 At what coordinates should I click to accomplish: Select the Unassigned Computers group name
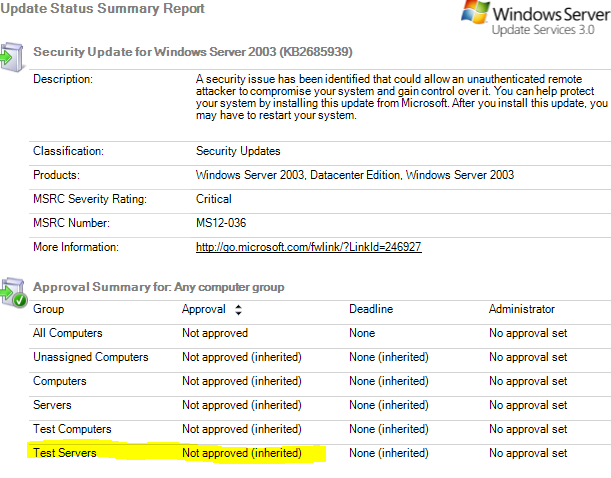tap(91, 357)
